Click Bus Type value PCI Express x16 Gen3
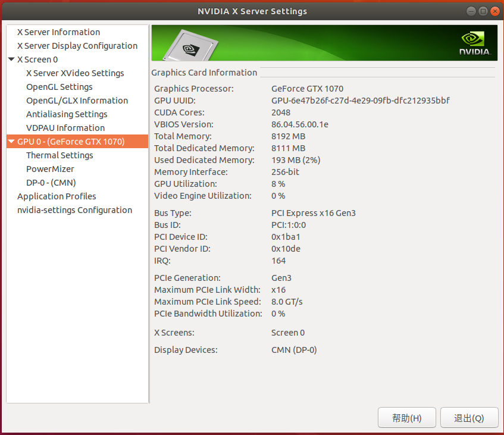Image resolution: width=504 pixels, height=435 pixels. (314, 213)
